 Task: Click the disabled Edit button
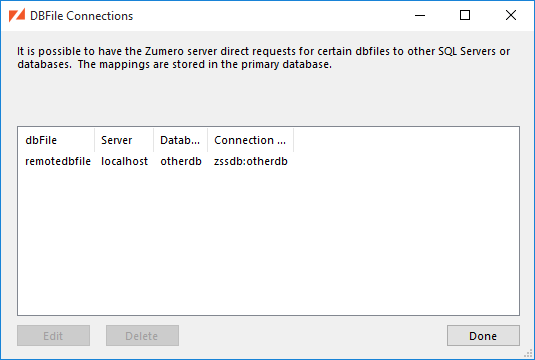pos(54,335)
